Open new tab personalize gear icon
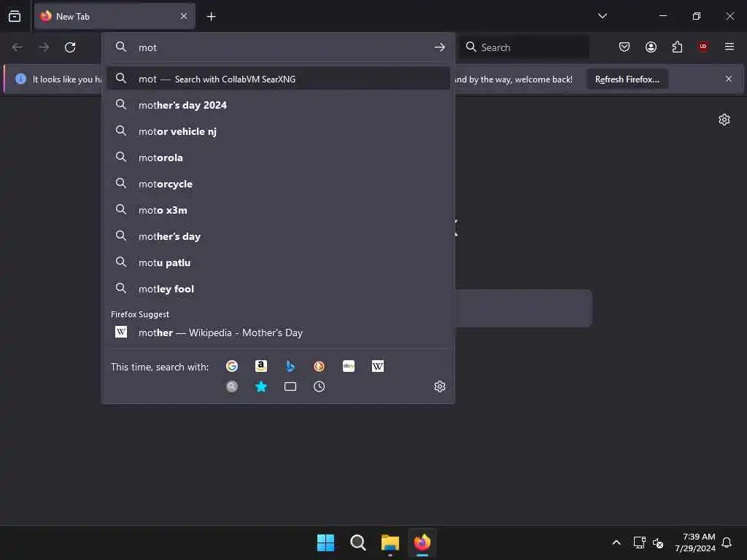This screenshot has width=747, height=560. coord(724,120)
